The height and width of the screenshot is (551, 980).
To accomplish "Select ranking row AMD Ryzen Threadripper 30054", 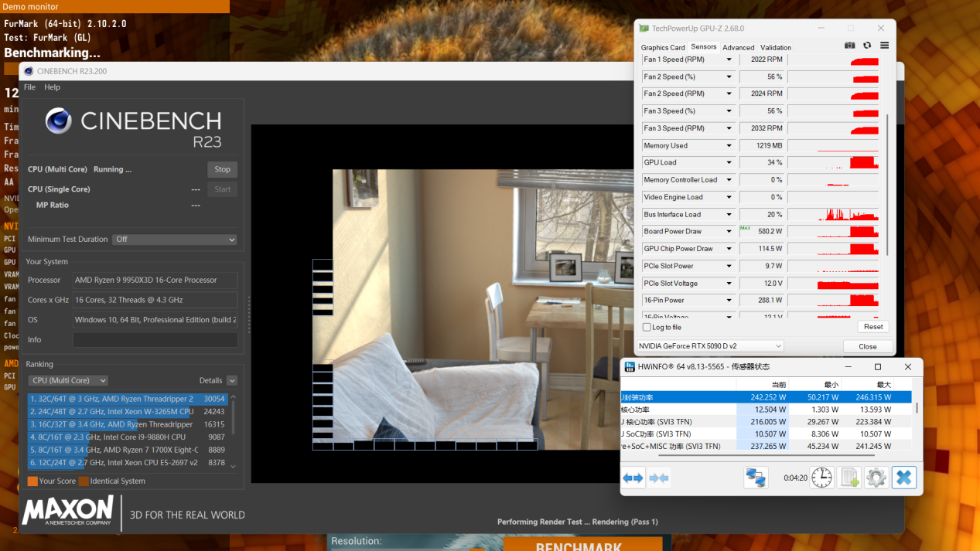I will (x=128, y=399).
